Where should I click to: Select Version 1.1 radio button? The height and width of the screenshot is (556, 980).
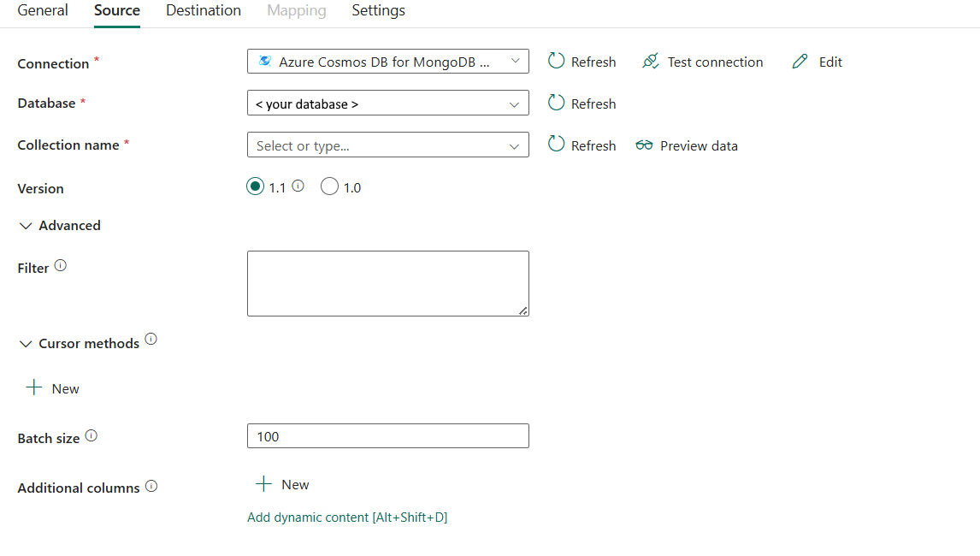pyautogui.click(x=255, y=186)
